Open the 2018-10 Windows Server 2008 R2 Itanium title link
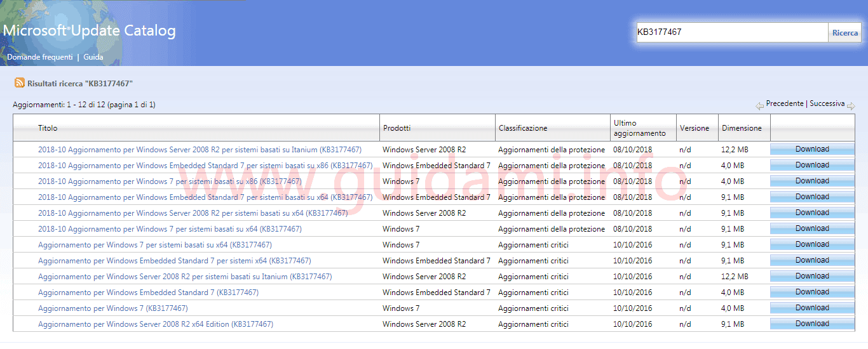Image resolution: width=868 pixels, height=349 pixels. click(x=200, y=150)
